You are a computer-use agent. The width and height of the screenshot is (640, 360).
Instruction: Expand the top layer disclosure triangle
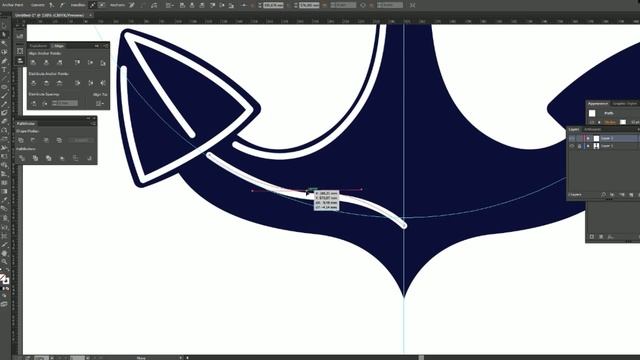pos(588,138)
